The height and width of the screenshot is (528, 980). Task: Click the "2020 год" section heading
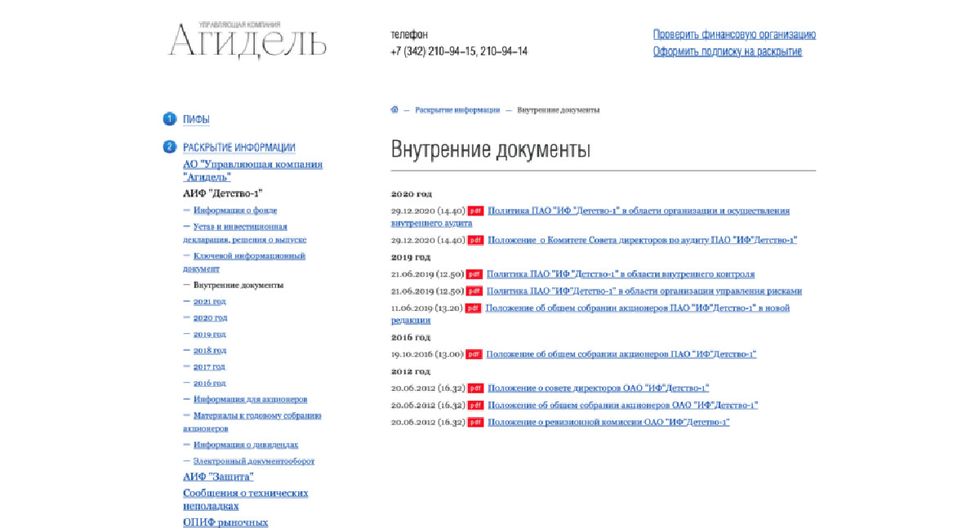411,194
